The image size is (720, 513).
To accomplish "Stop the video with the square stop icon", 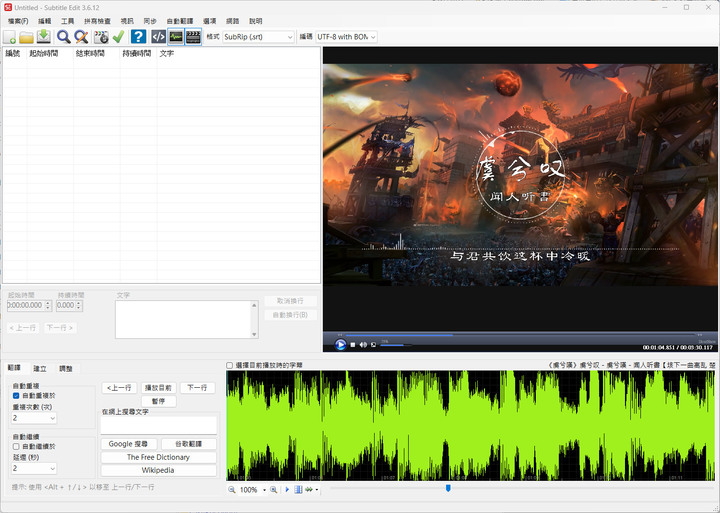I will click(x=353, y=344).
